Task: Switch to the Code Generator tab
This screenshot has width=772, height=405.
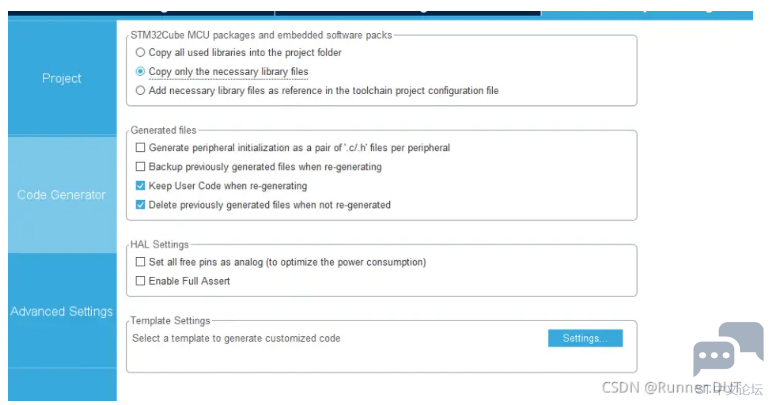Action: (62, 195)
